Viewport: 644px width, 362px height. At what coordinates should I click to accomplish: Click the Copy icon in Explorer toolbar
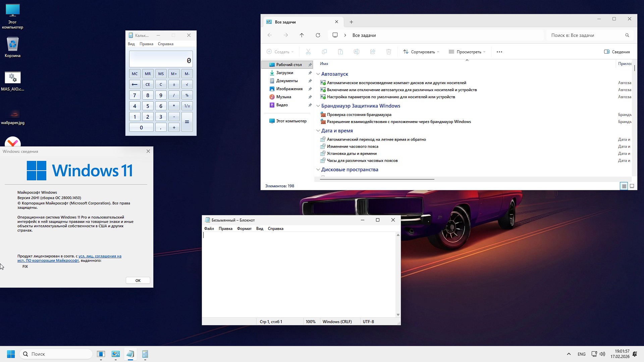[324, 52]
